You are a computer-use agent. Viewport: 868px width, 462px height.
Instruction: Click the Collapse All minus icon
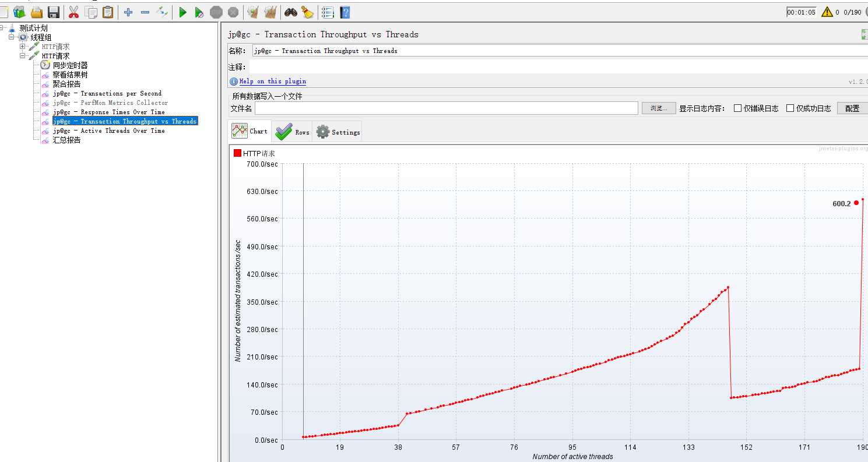coord(145,12)
